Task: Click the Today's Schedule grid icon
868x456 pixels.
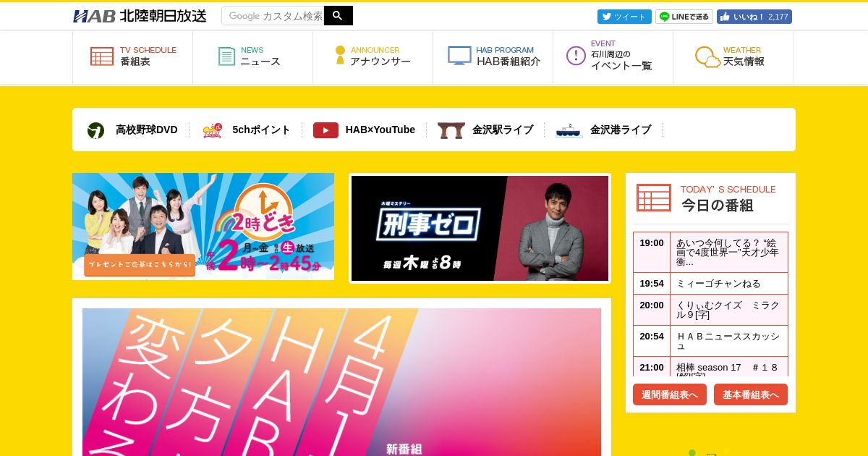Action: [654, 198]
